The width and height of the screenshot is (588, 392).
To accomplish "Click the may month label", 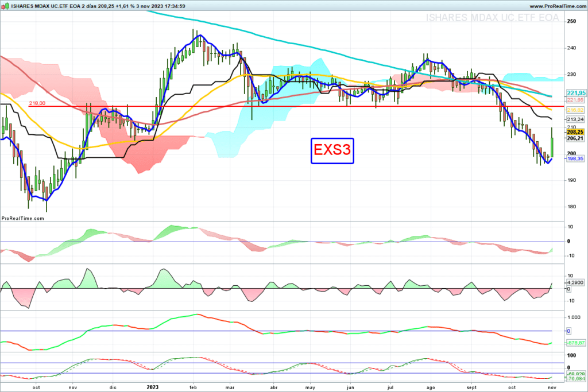I will pyautogui.click(x=310, y=387).
